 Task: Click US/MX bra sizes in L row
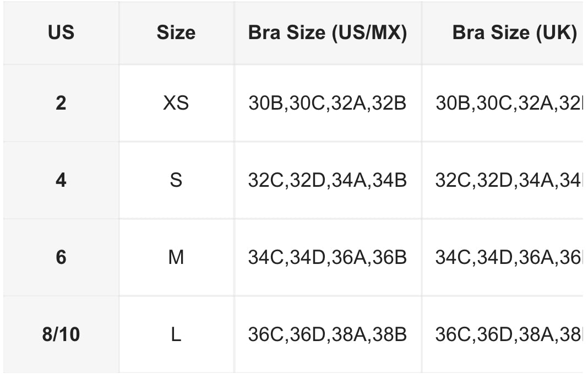click(328, 334)
